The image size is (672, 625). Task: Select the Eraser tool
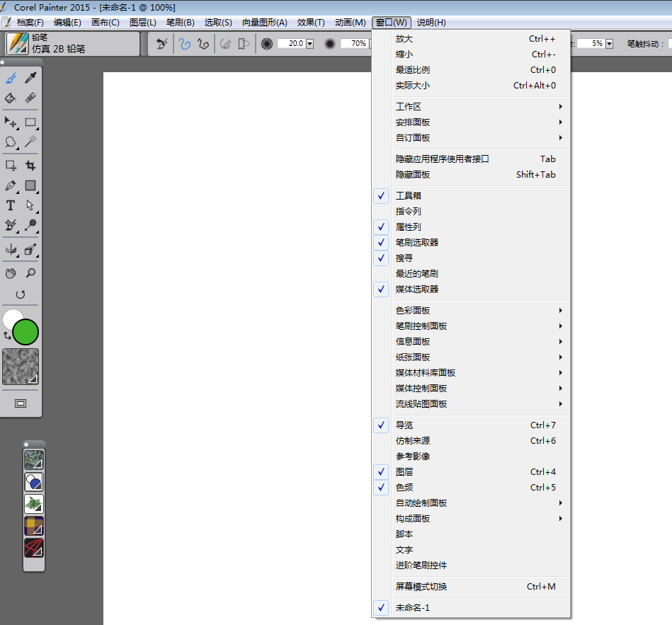(x=30, y=98)
